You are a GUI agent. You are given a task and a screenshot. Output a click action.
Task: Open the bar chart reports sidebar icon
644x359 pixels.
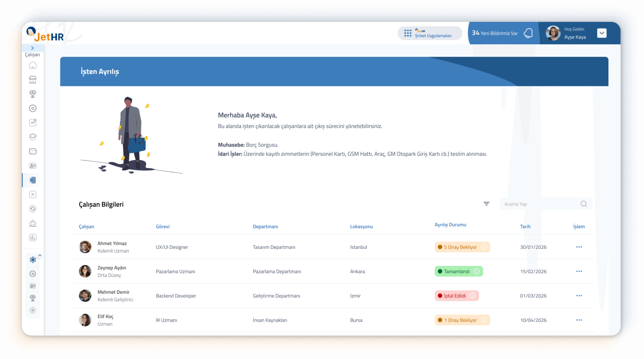point(33,238)
